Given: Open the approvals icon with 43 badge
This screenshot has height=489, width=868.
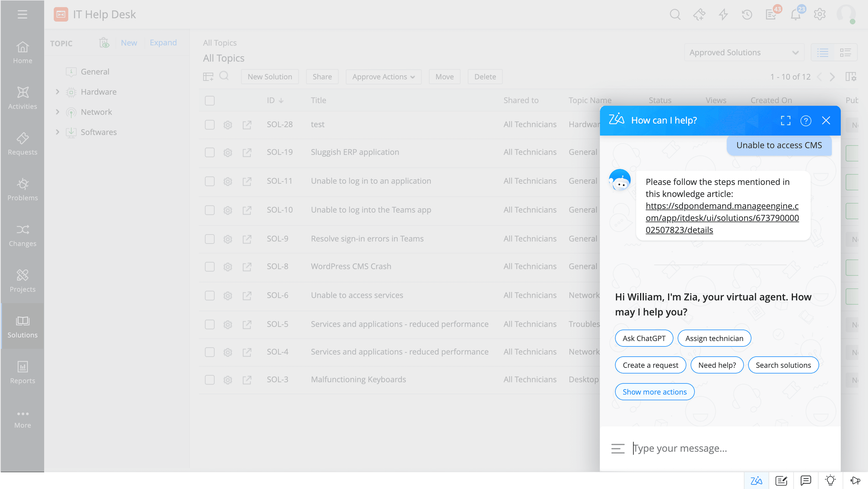Looking at the screenshot, I should coord(771,14).
